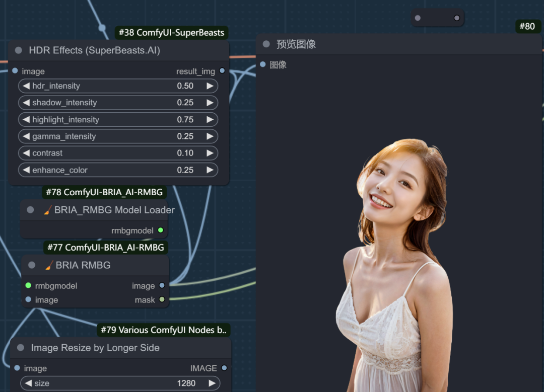The width and height of the screenshot is (544, 392).
Task: Increase enhance_color with the right arrow
Action: pos(210,170)
